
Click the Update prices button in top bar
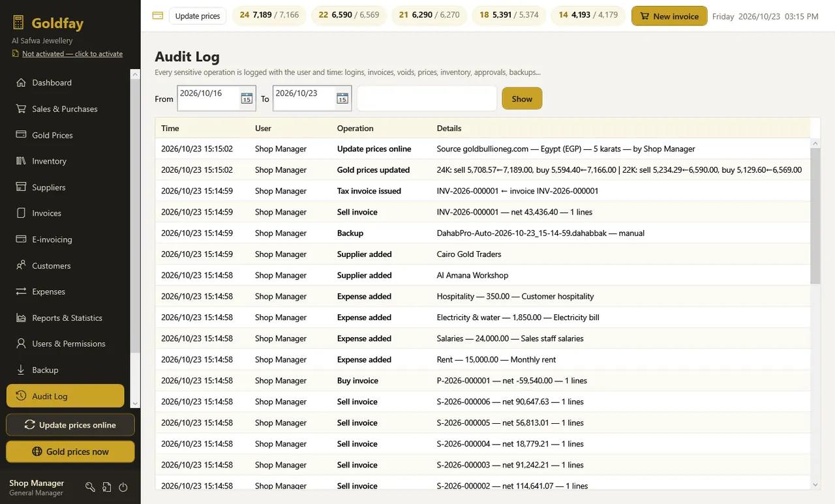coord(198,16)
